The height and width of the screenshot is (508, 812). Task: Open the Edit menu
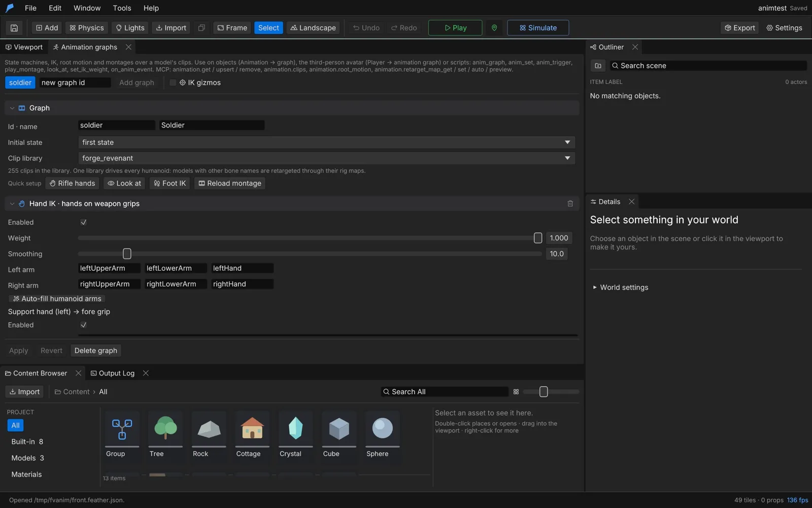(55, 8)
